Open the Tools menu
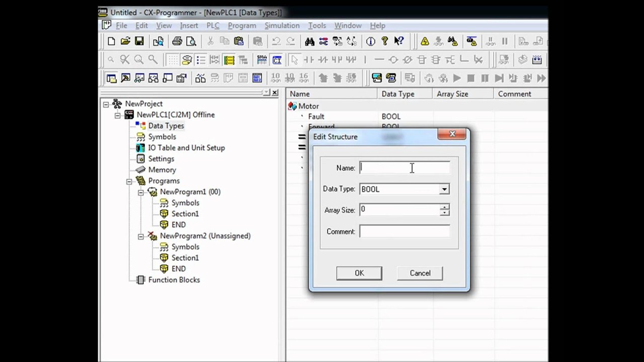Image resolution: width=644 pixels, height=362 pixels. [317, 26]
